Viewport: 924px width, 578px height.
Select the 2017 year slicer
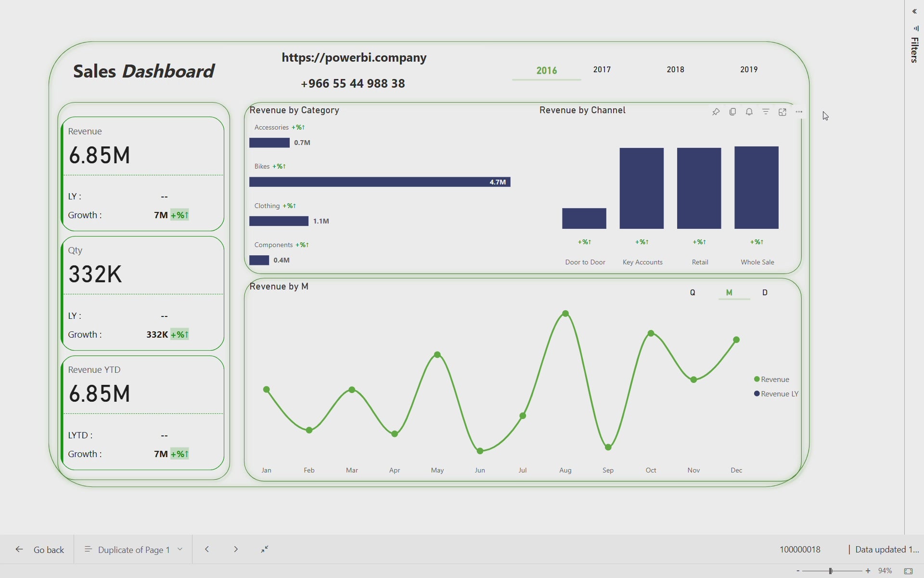[602, 69]
